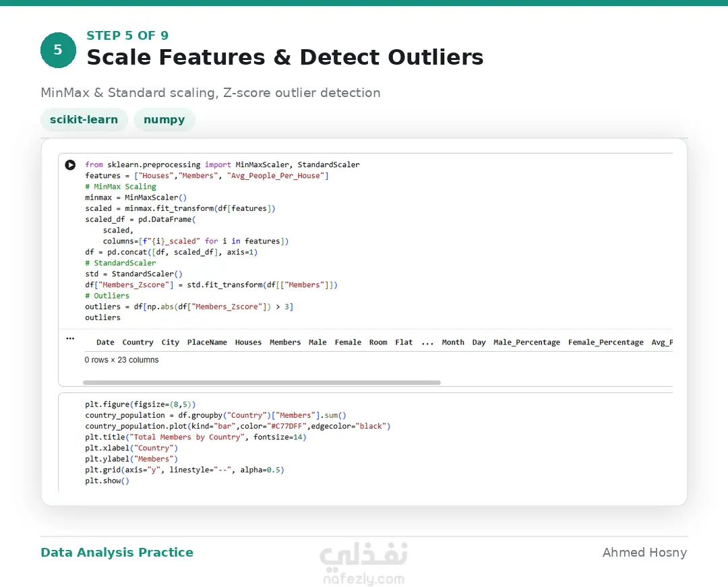Click the PlaceName column header
The image size is (728, 587).
[x=207, y=342]
